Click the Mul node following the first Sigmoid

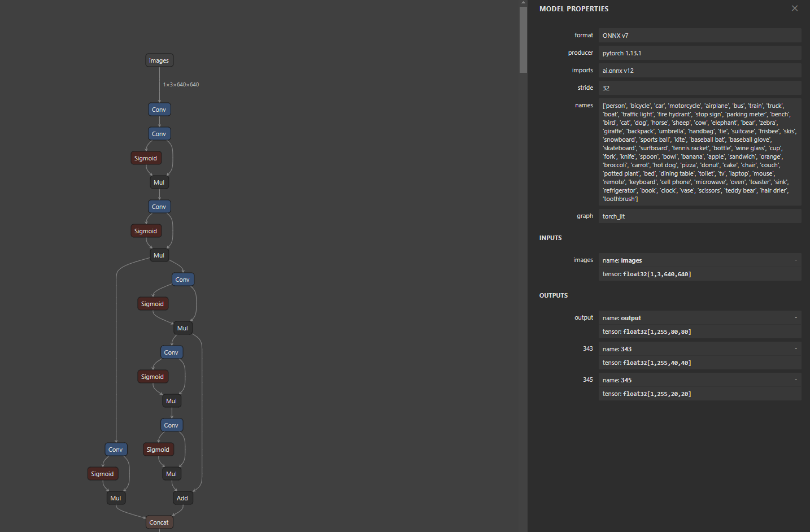coord(159,182)
